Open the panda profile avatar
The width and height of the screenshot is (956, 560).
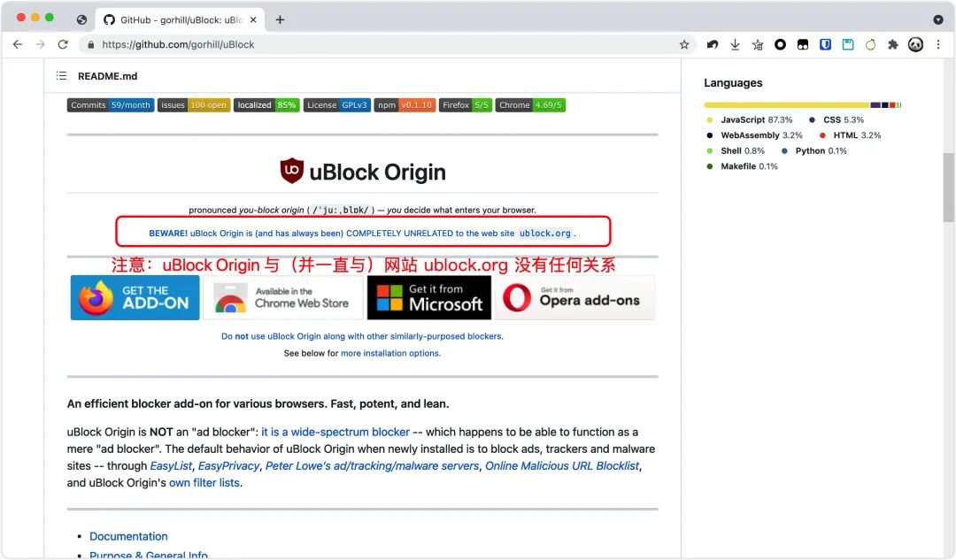point(915,44)
